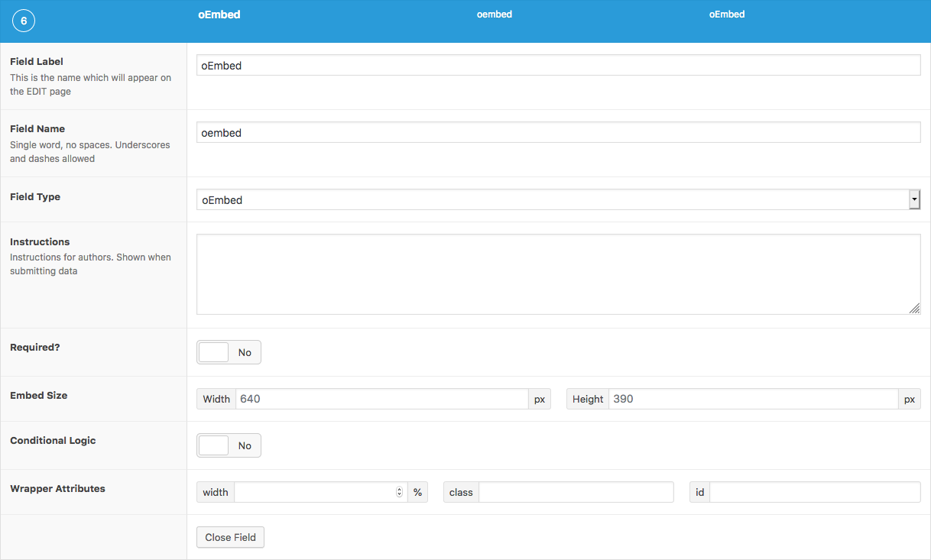
Task: Toggle the Required switch
Action: (229, 352)
